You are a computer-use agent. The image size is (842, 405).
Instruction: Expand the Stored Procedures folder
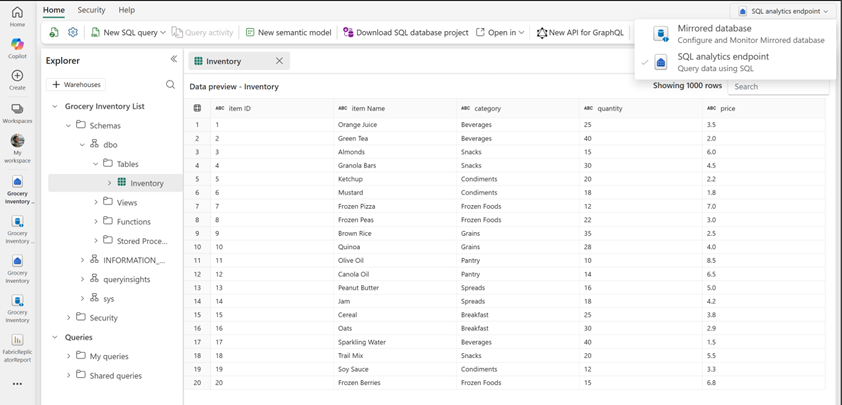(x=97, y=240)
